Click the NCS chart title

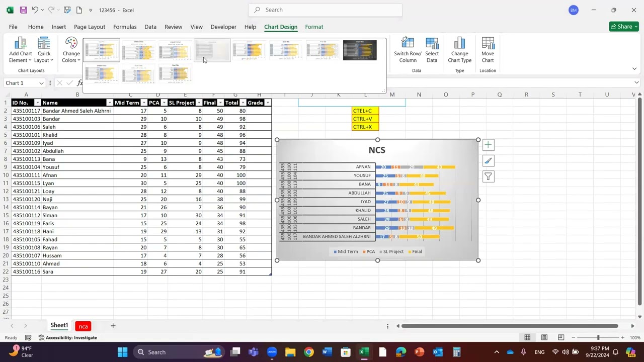click(x=377, y=150)
